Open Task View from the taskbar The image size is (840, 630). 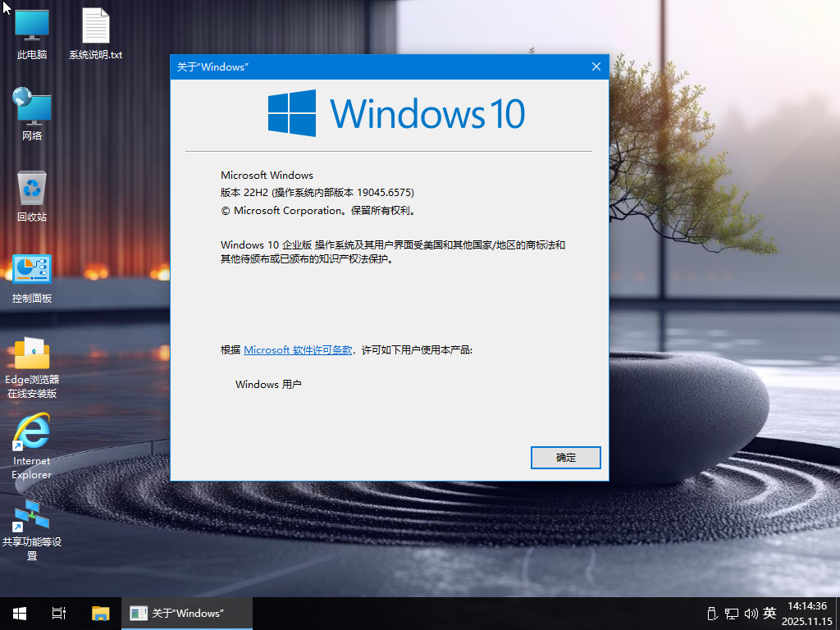click(59, 614)
